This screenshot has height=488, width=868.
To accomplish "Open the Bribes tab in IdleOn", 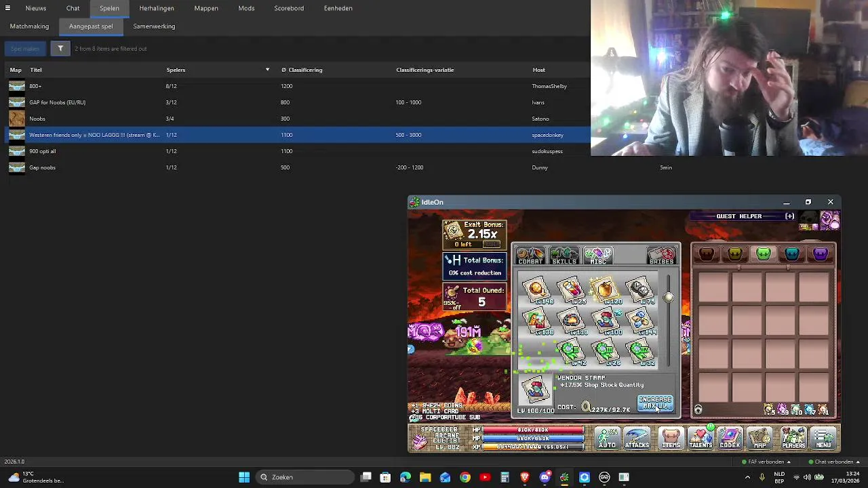I will 662,256.
